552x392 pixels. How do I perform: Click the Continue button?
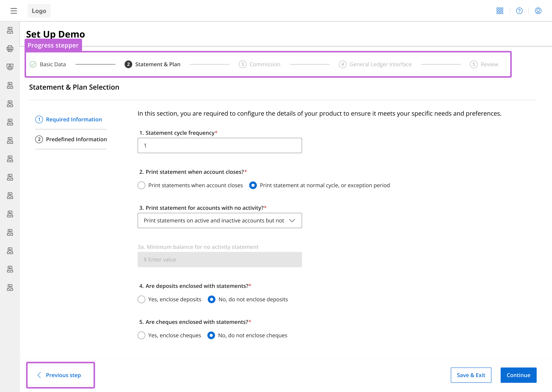(x=518, y=375)
